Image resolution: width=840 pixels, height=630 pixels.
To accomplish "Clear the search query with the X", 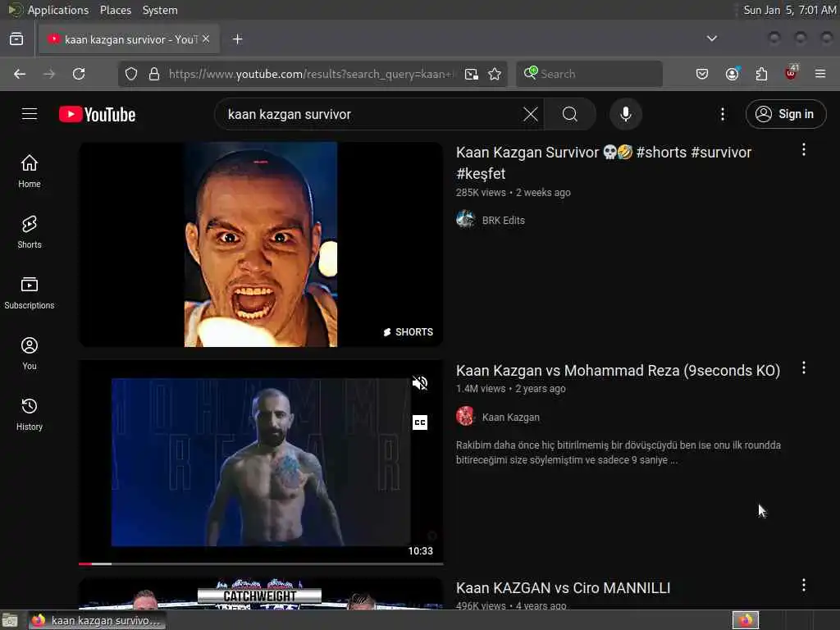I will [531, 114].
